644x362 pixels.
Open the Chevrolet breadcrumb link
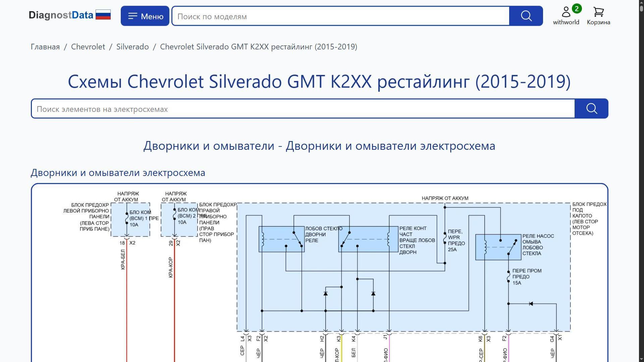(x=88, y=47)
